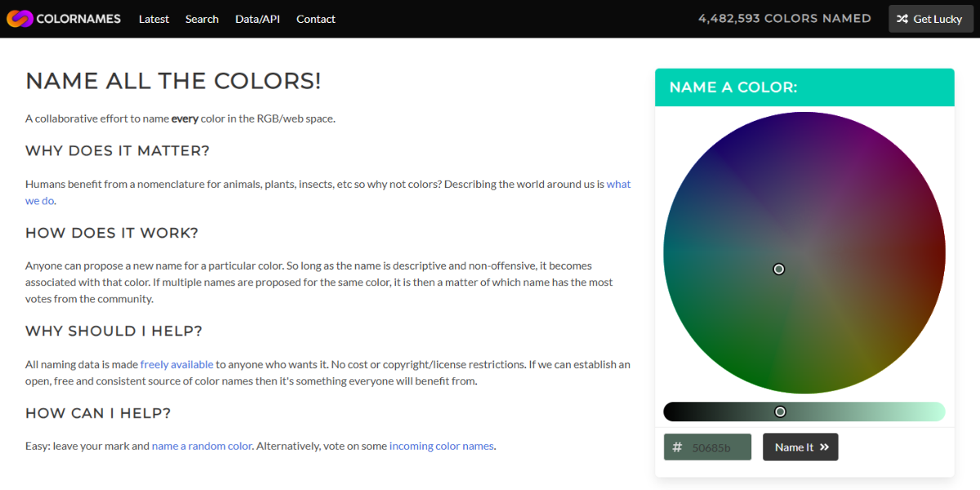Click the circular selector on the color wheel

(778, 269)
